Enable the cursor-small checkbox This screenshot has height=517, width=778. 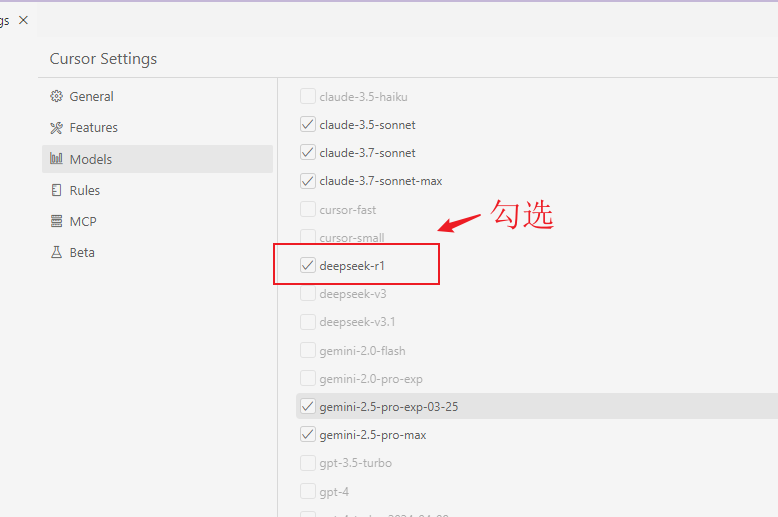pos(308,237)
